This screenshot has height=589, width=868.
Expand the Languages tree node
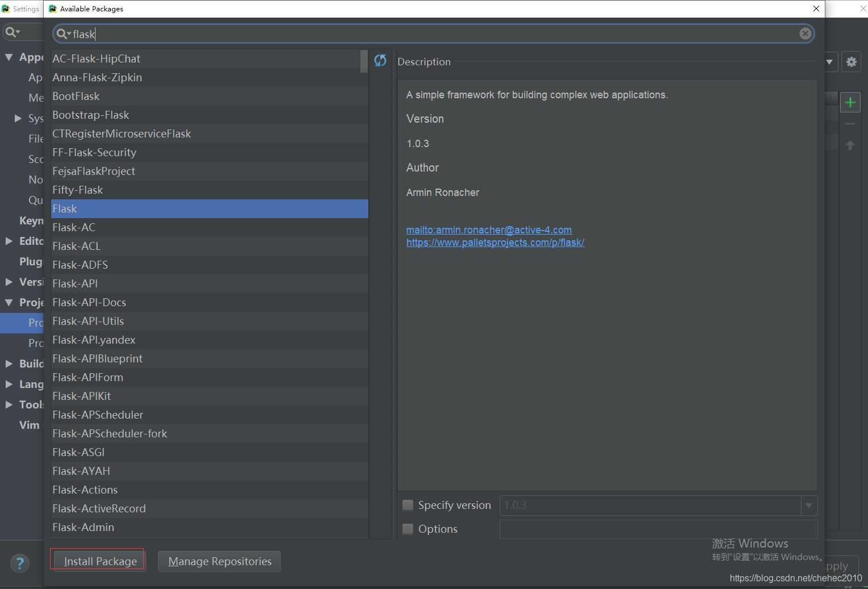tap(9, 384)
